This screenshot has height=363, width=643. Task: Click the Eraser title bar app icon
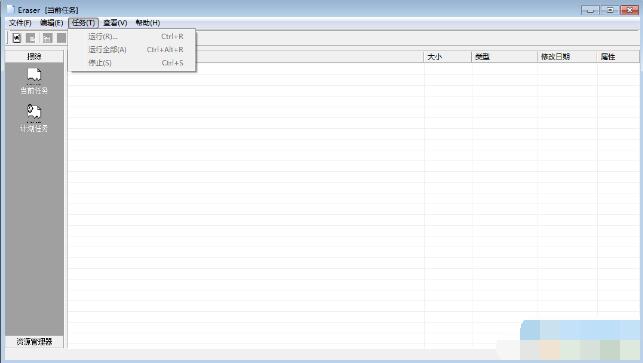click(10, 9)
